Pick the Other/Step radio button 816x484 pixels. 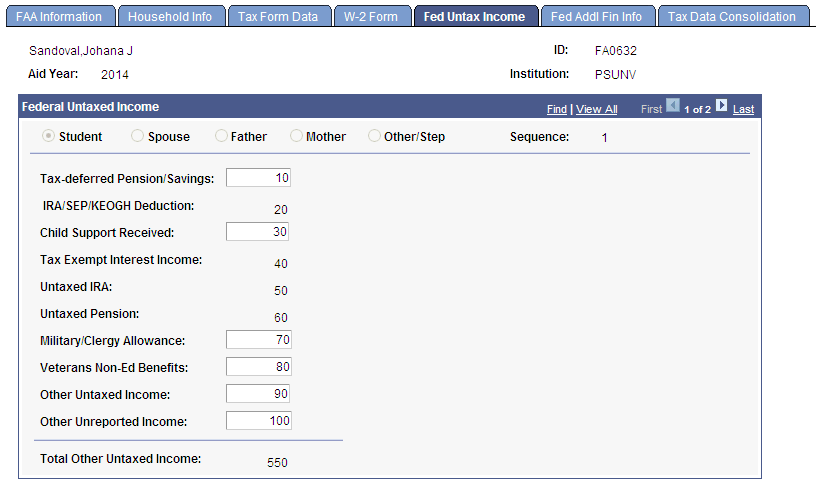click(374, 136)
